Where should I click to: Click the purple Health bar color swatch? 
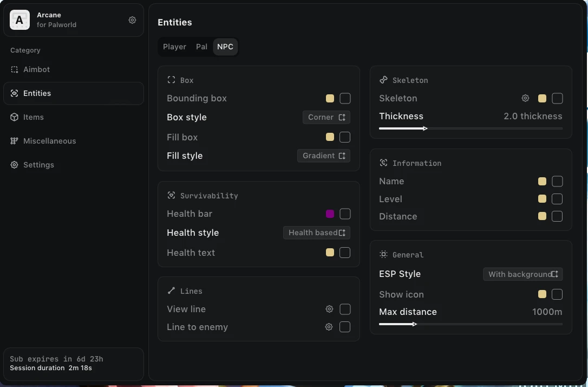tap(330, 214)
